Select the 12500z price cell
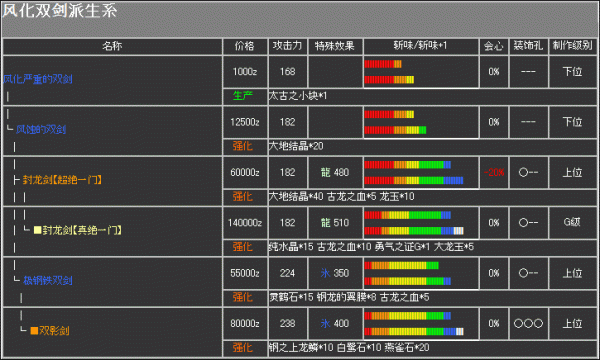 245,122
